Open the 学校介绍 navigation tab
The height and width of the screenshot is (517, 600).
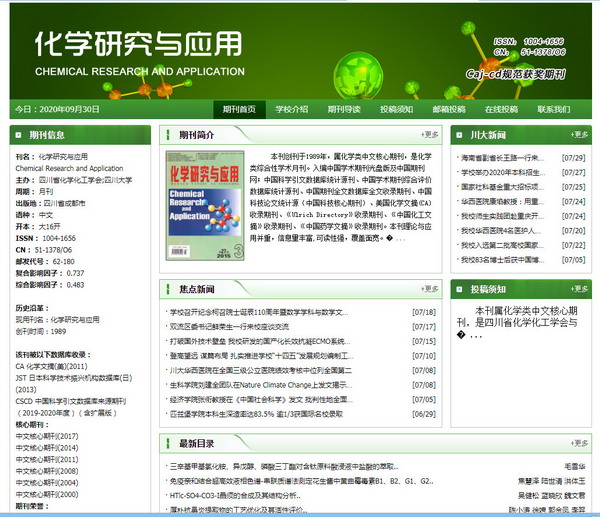point(292,109)
